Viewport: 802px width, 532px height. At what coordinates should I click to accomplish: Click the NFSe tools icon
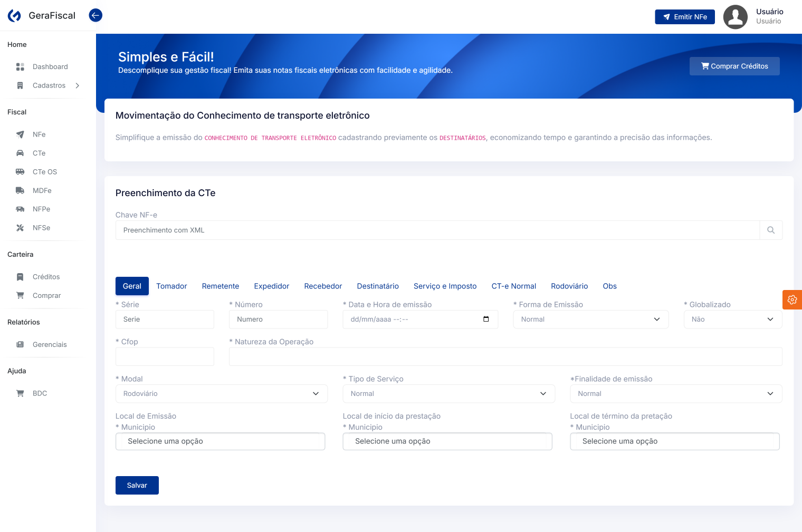[20, 228]
